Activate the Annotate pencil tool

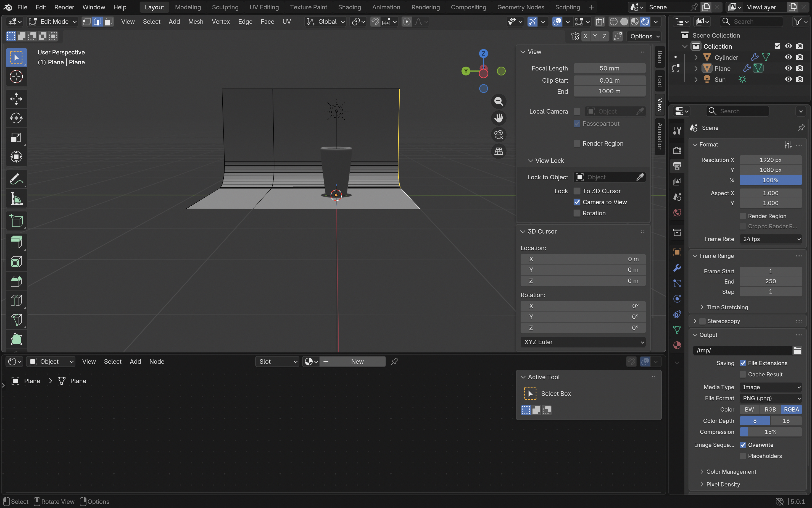tap(16, 179)
